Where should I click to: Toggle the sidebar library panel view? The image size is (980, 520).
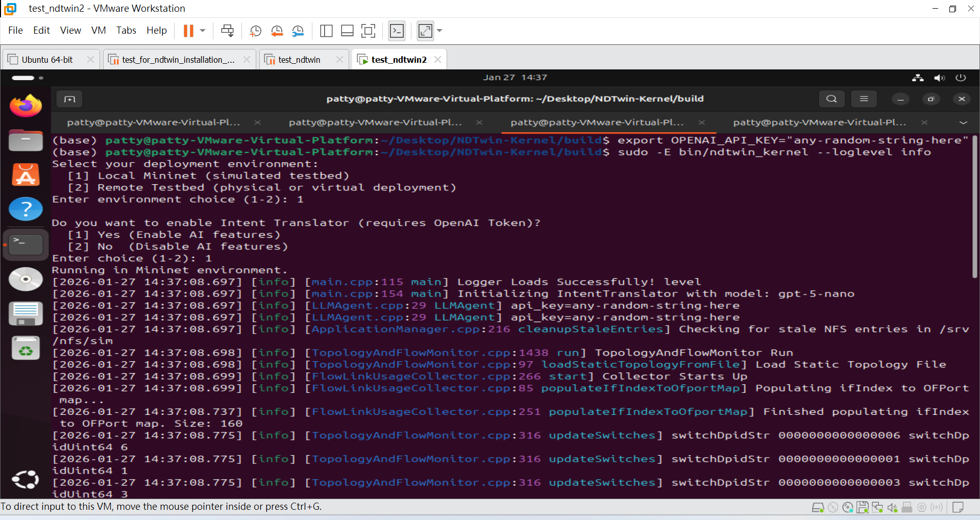tap(326, 31)
